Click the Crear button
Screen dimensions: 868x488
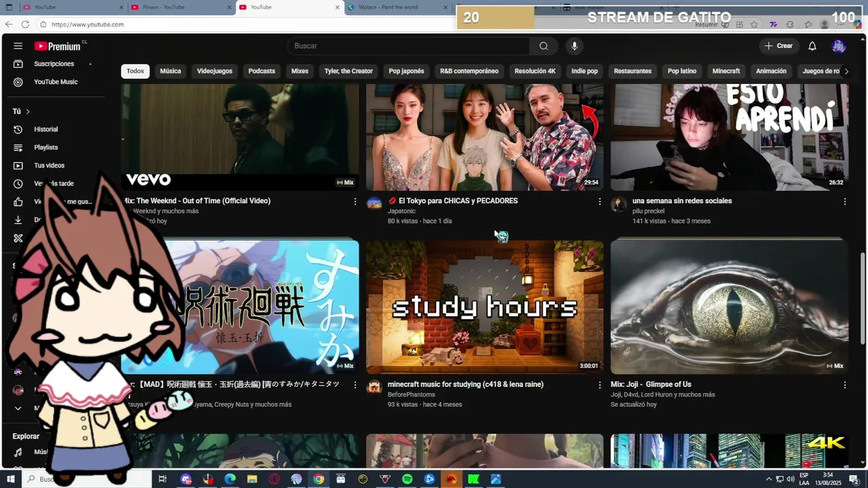tap(778, 46)
